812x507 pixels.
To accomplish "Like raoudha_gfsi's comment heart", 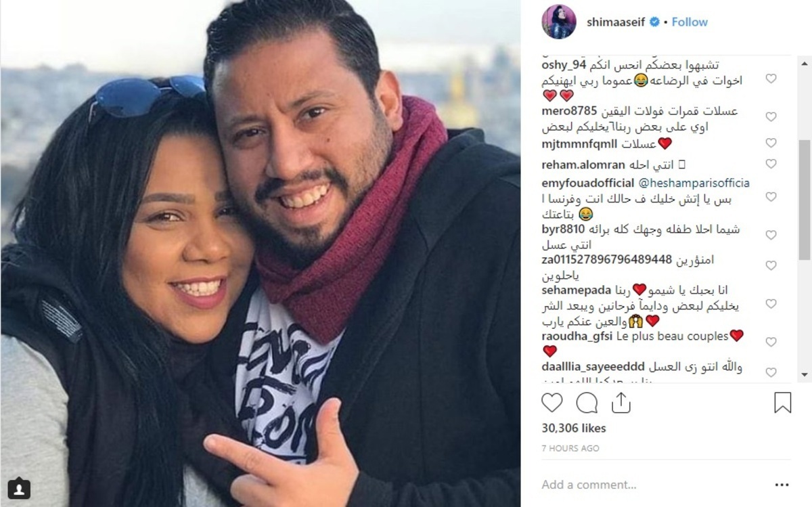I will click(x=771, y=343).
